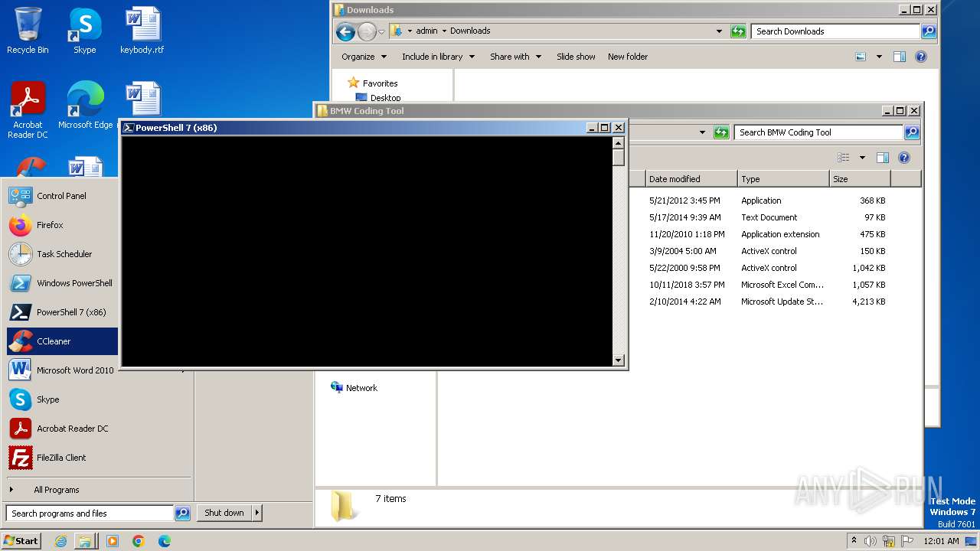Screen dimensions: 980x551
Task: Open the view options dropdown in BMW Coding Tool
Action: tap(862, 158)
